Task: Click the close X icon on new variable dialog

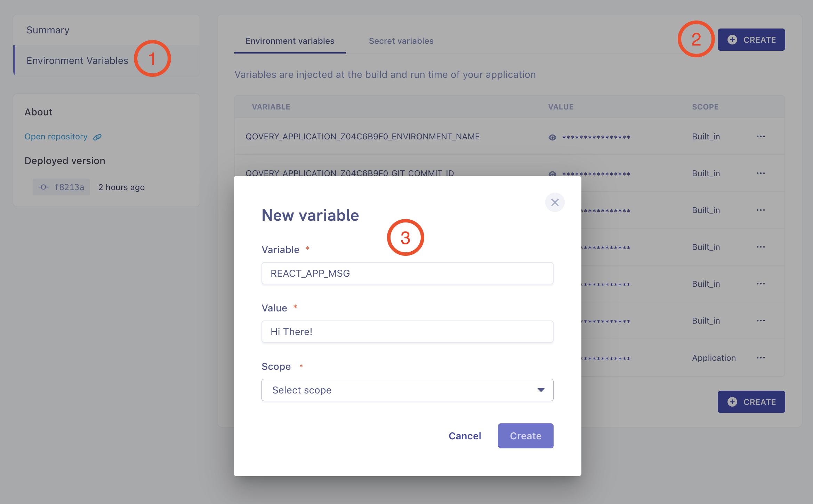Action: pyautogui.click(x=555, y=202)
